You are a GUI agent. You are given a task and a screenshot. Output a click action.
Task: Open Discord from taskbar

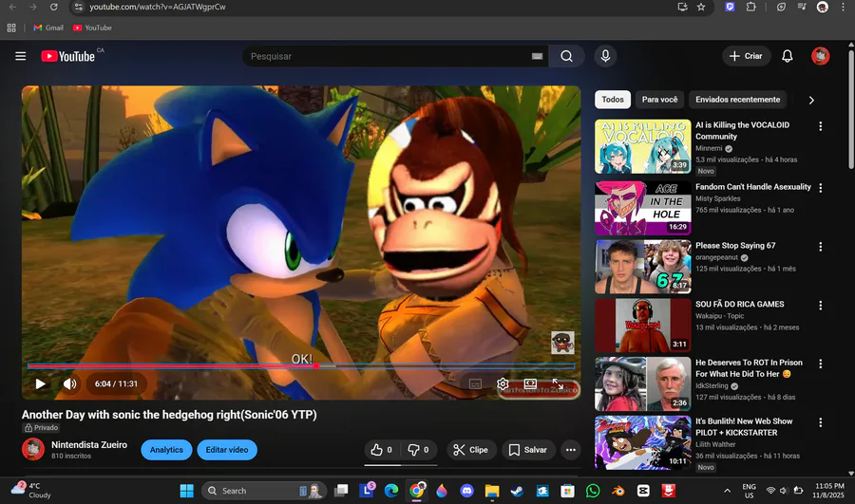coord(466,491)
